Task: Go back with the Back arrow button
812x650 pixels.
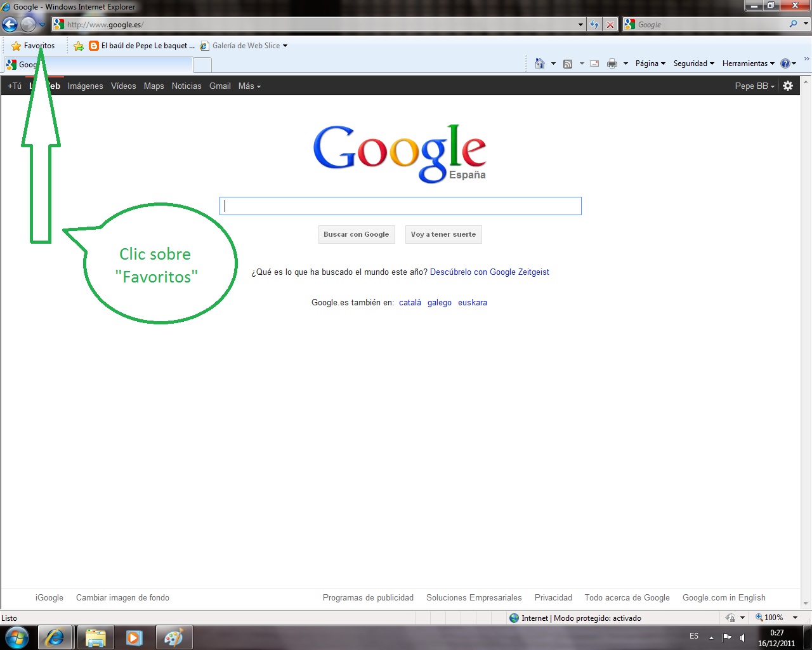Action: point(10,25)
